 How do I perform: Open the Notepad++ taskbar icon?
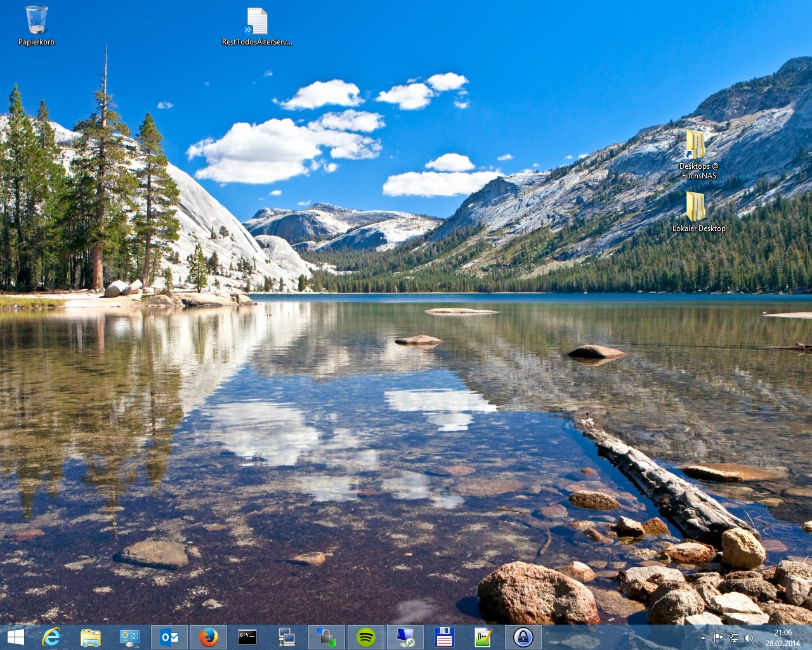[x=483, y=637]
